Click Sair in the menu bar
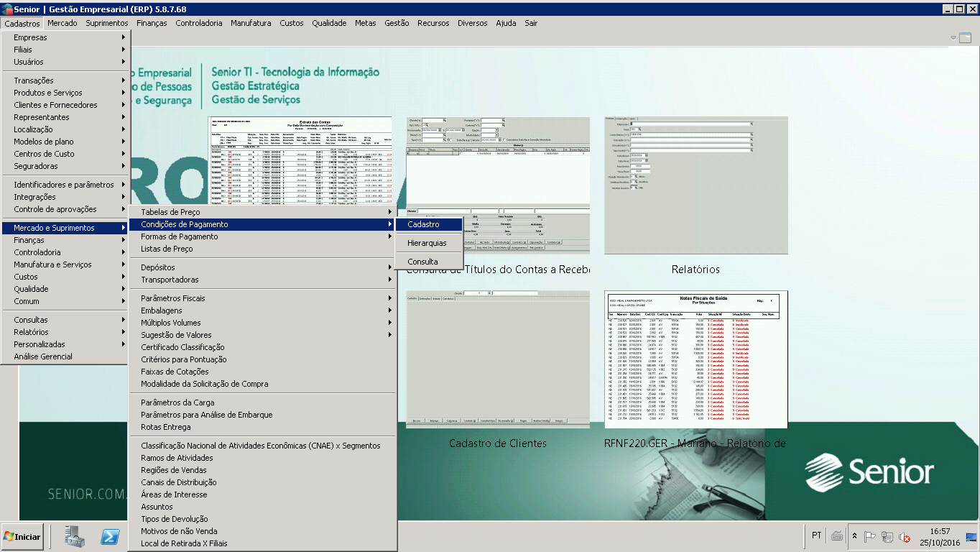This screenshot has width=980, height=552. [x=531, y=23]
